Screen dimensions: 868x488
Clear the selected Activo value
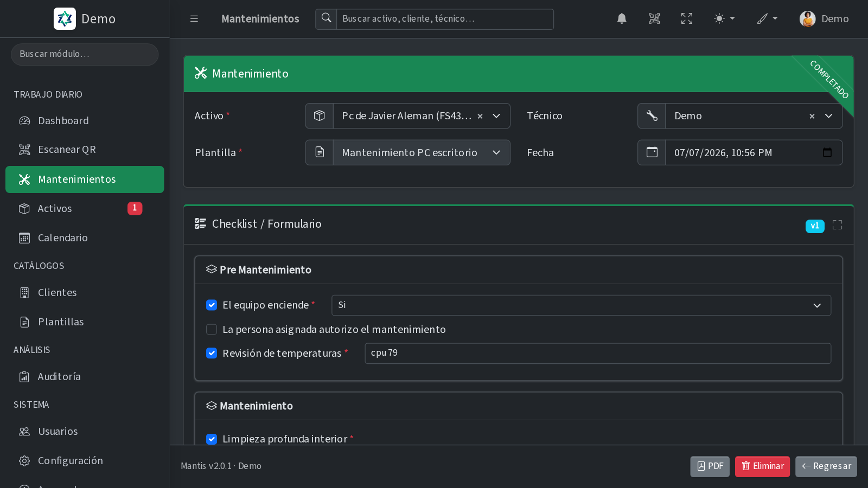click(480, 116)
